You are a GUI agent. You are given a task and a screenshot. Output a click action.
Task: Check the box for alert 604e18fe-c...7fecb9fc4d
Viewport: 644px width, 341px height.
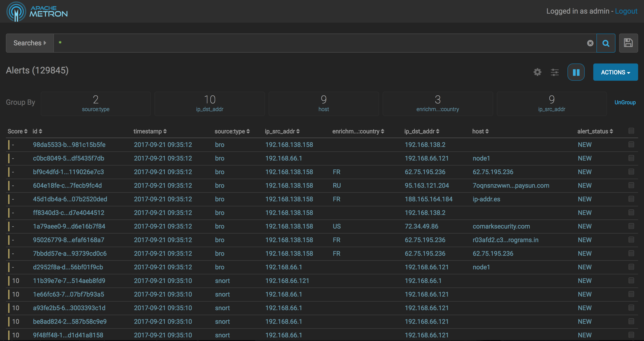tap(631, 185)
